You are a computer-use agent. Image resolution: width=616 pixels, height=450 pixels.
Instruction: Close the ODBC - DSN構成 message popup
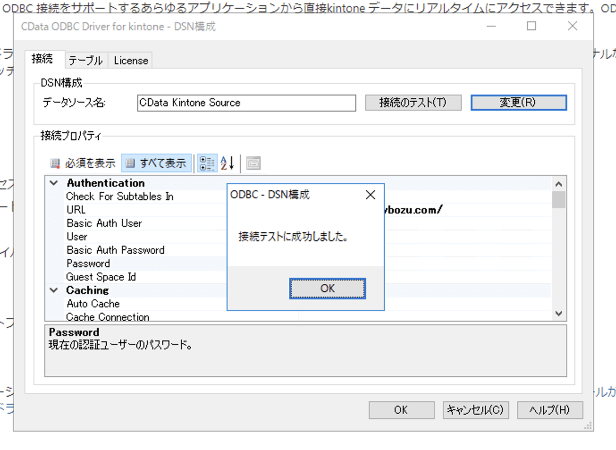370,195
